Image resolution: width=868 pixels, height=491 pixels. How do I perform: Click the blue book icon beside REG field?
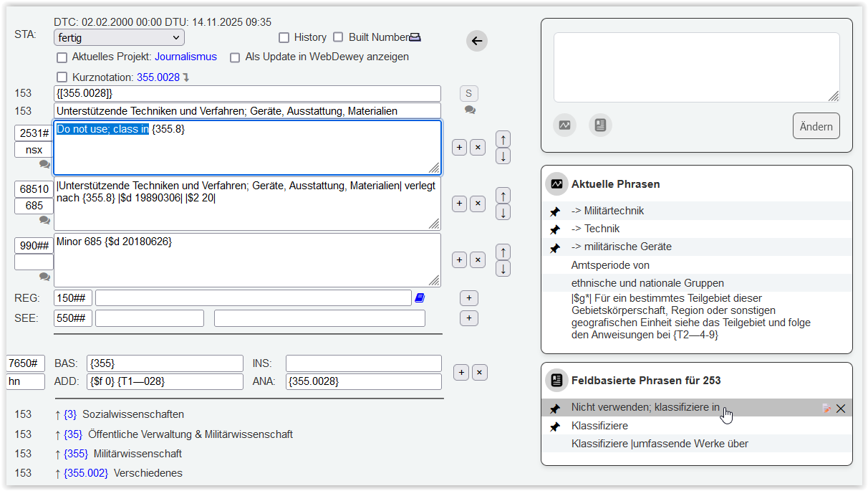pyautogui.click(x=420, y=298)
